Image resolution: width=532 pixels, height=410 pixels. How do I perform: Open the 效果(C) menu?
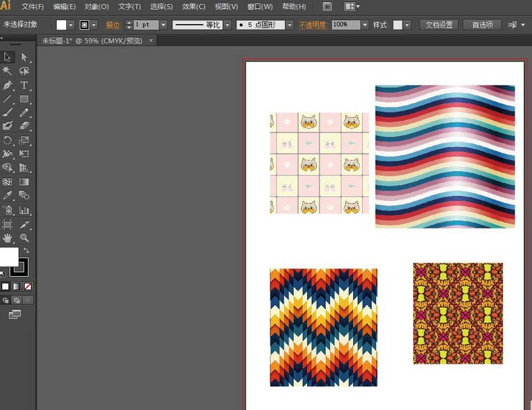(x=194, y=6)
